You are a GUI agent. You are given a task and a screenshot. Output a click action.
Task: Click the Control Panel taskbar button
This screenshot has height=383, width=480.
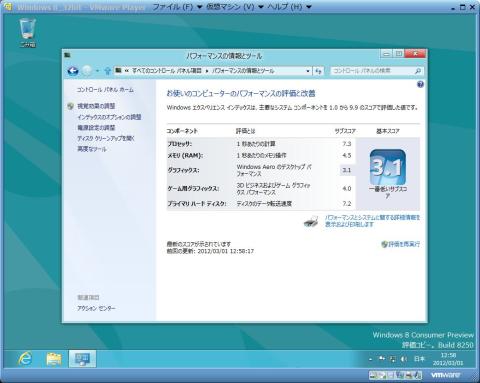pyautogui.click(x=82, y=359)
